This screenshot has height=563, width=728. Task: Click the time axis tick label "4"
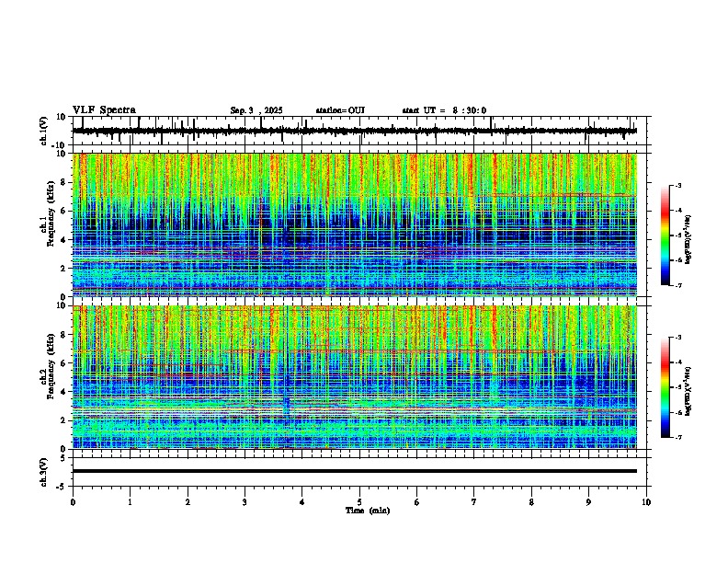click(x=302, y=502)
